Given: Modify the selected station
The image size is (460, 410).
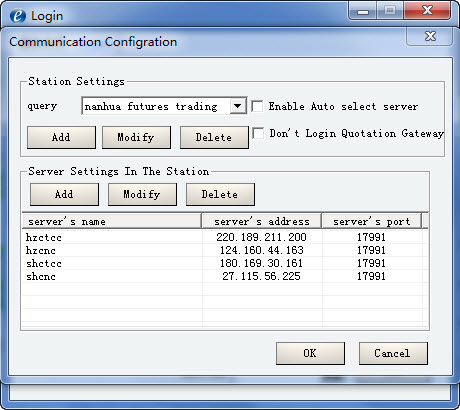Looking at the screenshot, I should (136, 137).
